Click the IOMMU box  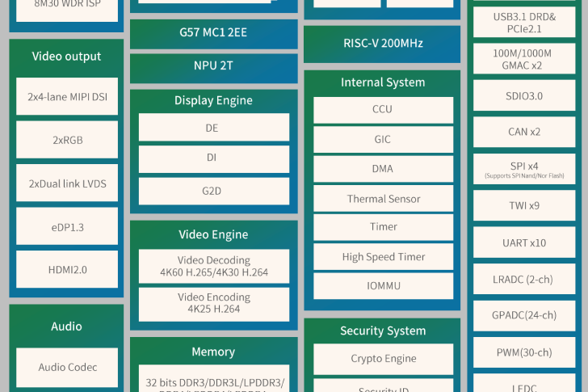pos(383,286)
